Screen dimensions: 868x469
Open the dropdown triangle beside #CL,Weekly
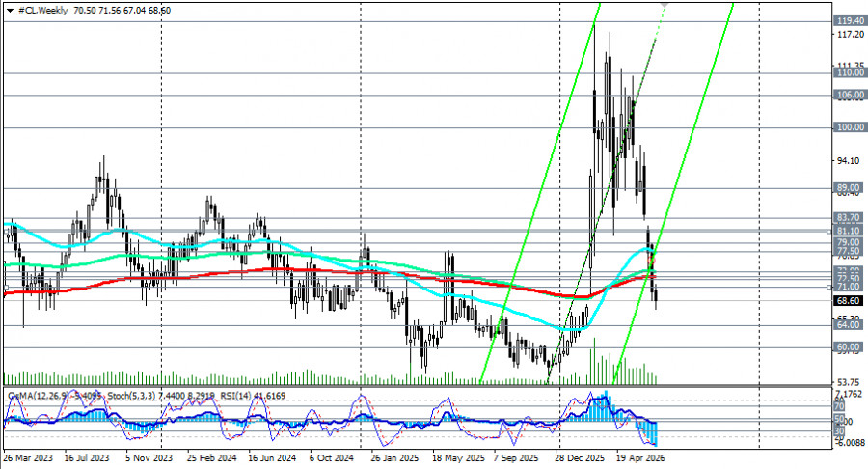coord(10,11)
